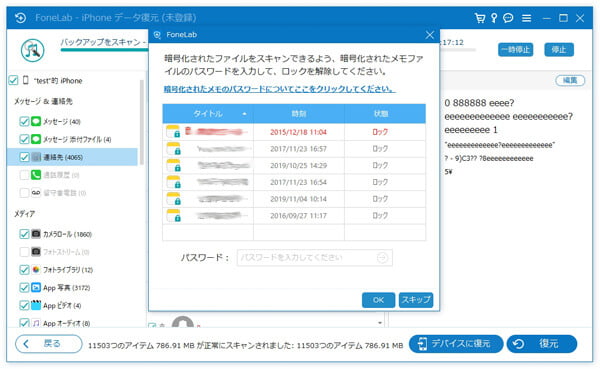Toggle the App ビデオ (4) checkbox
600x369 pixels.
[24, 305]
